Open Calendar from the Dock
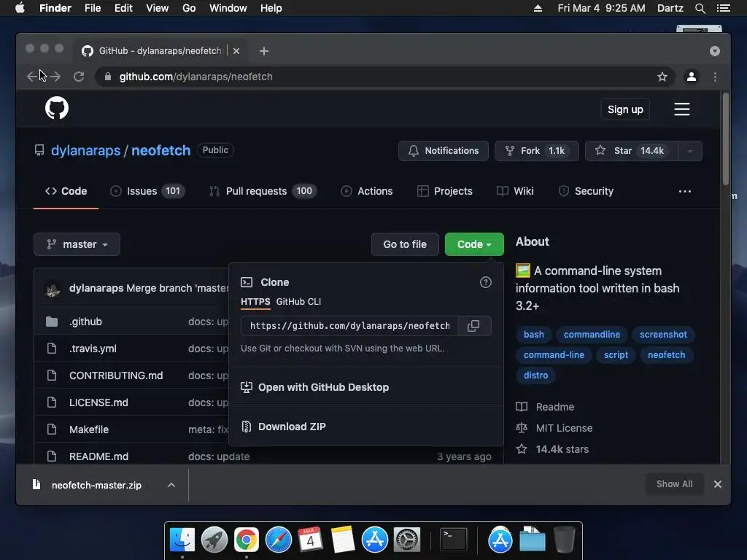 [x=310, y=540]
